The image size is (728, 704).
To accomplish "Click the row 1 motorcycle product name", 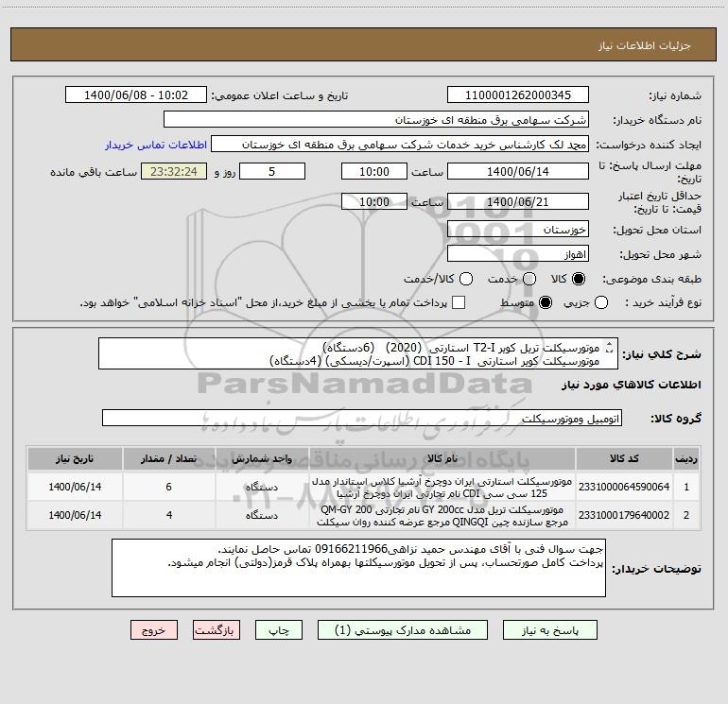I will point(442,488).
